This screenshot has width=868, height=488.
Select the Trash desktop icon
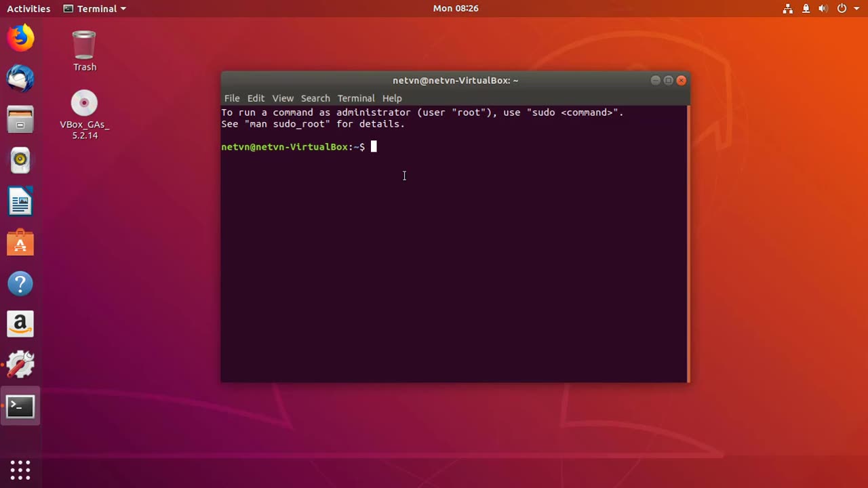tap(85, 51)
